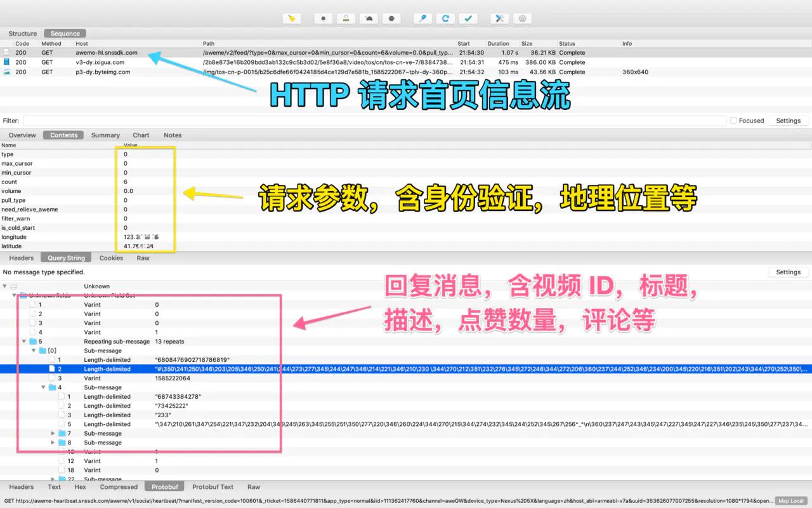Click the folder icon of sub-message 7
812x508 pixels.
tap(62, 433)
